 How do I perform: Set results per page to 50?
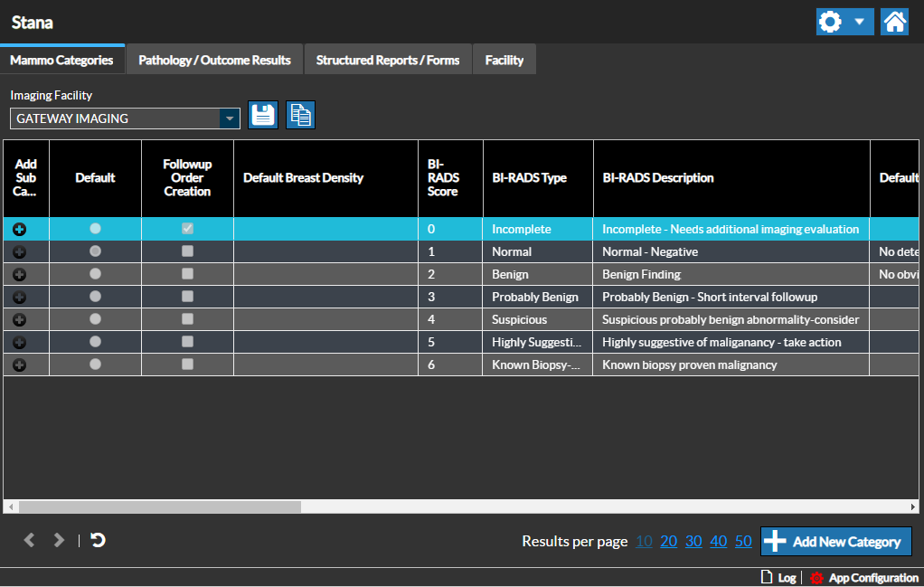tap(742, 541)
